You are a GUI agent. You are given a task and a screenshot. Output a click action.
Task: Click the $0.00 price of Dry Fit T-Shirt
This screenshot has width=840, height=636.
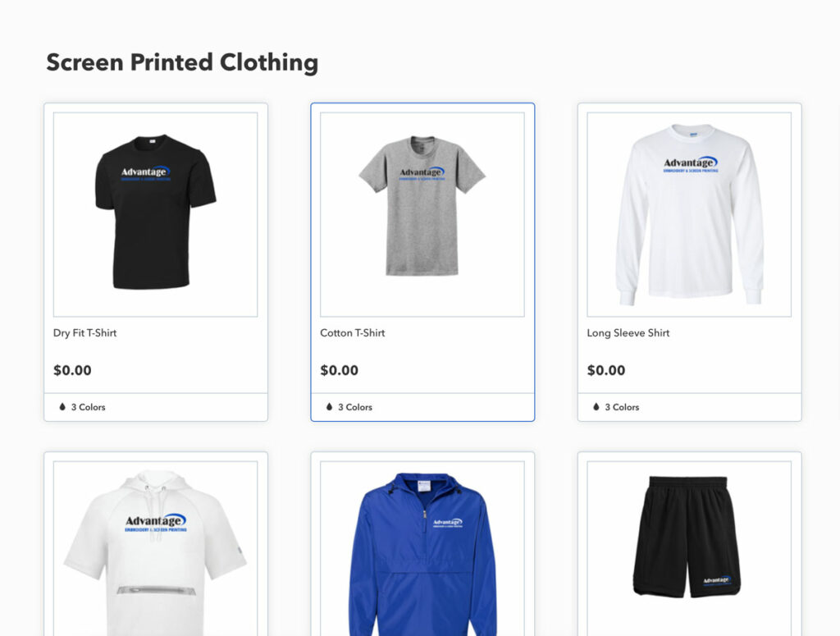(x=72, y=370)
